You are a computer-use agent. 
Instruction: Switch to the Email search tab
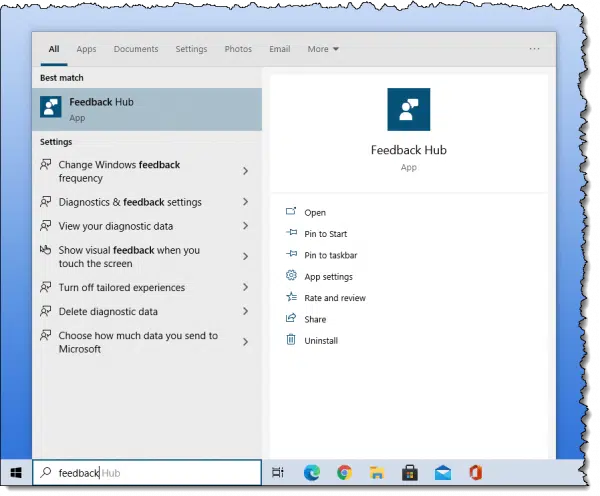pyautogui.click(x=280, y=49)
